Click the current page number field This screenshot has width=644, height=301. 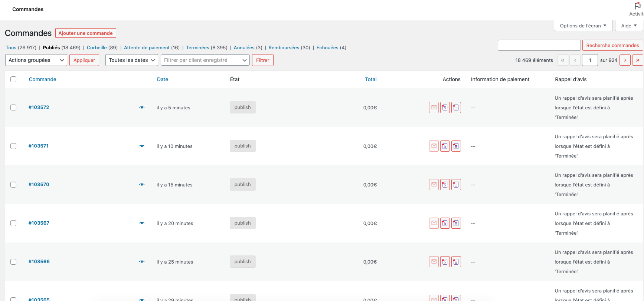coord(590,60)
